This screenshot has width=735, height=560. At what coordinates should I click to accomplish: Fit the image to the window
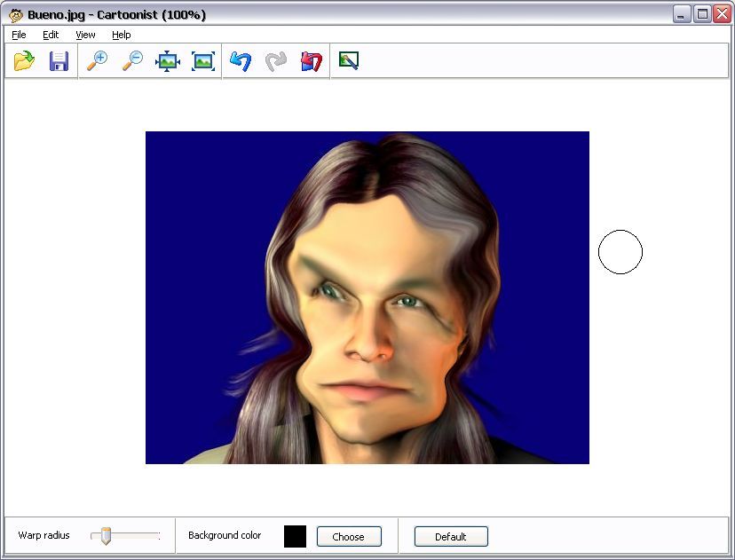point(168,60)
